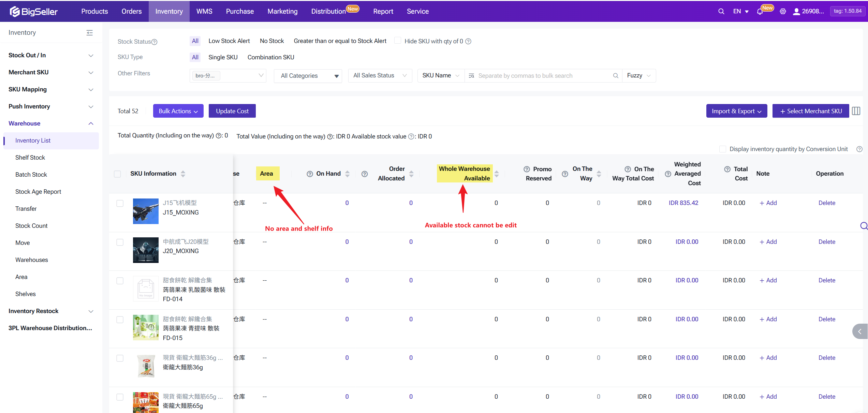Screen dimensions: 868x413
Task: Click the search magnifier icon in top bar
Action: [721, 11]
